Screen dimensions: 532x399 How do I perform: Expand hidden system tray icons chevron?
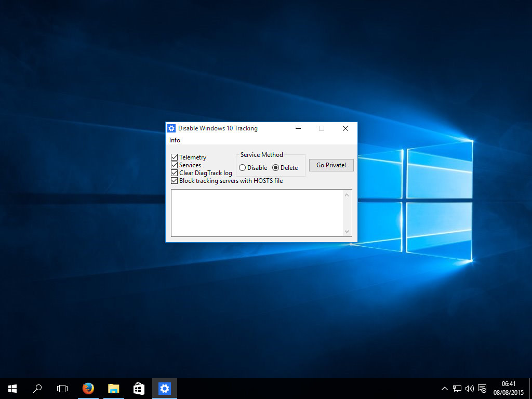(445, 388)
